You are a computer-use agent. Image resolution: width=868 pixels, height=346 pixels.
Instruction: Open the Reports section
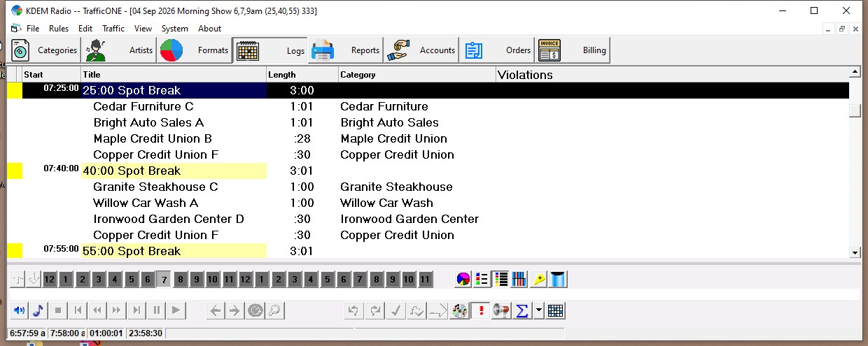click(346, 50)
